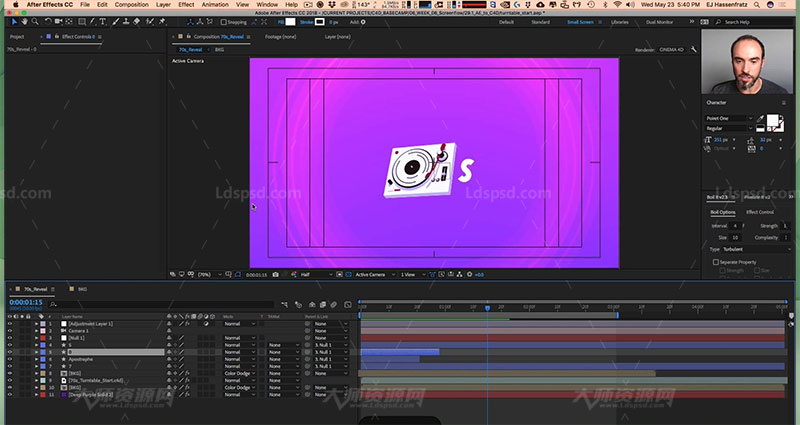Select the Horizontal Type tool

(x=103, y=21)
